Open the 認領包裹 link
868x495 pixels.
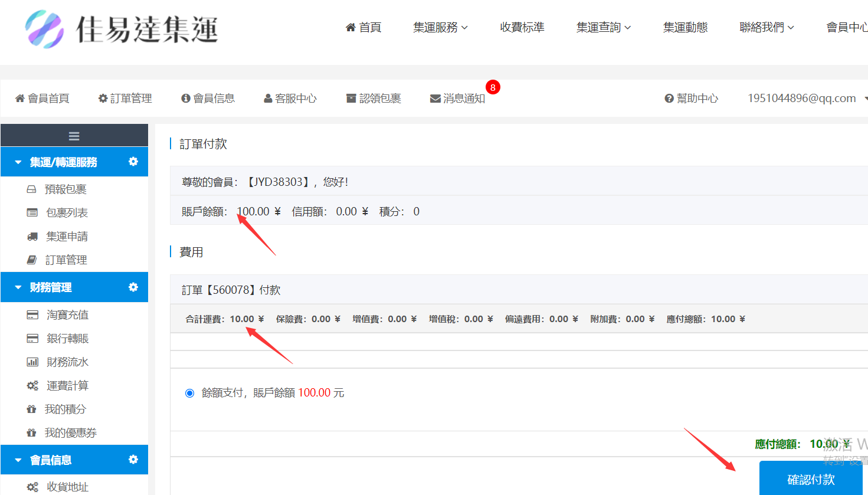pyautogui.click(x=374, y=98)
